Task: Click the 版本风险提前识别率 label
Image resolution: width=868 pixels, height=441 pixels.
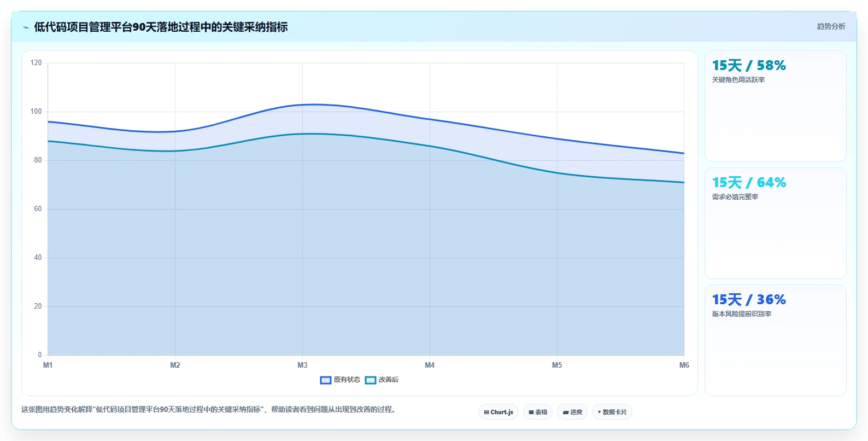Action: [x=742, y=314]
